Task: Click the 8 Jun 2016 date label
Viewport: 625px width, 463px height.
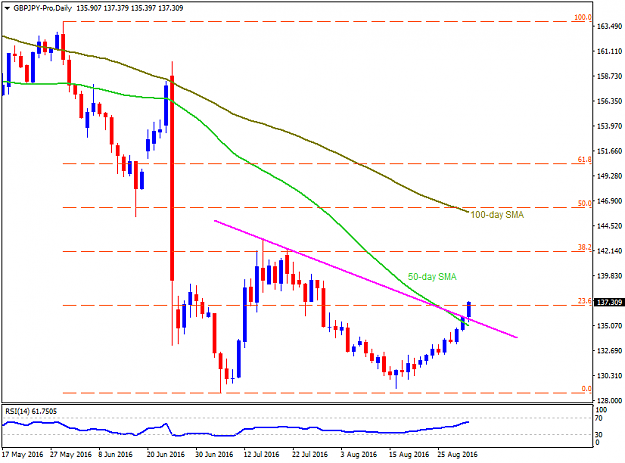Action: (x=116, y=454)
